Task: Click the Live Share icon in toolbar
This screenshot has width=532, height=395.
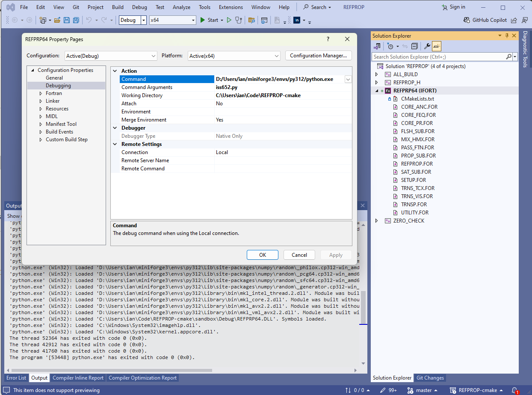Action: click(x=514, y=20)
